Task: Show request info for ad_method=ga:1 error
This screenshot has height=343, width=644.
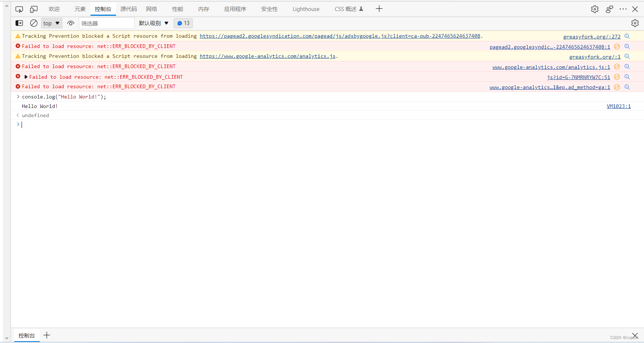Action: tap(617, 87)
